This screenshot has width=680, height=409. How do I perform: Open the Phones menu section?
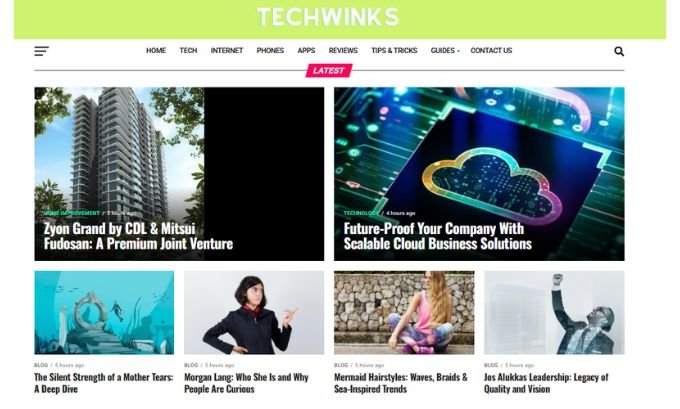click(270, 51)
